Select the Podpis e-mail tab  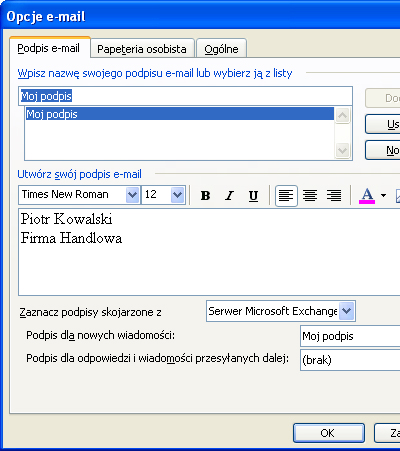(49, 48)
